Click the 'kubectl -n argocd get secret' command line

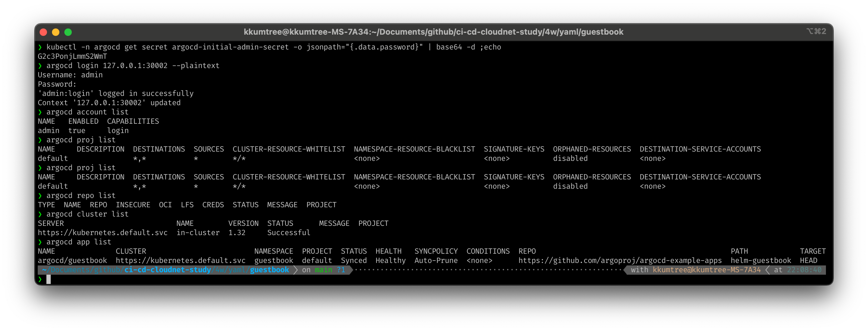point(273,47)
